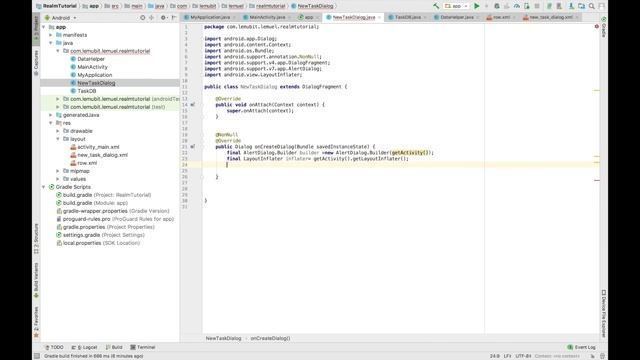Switch to MainActivity.java tab
Screen dimensions: 640x360
267,18
